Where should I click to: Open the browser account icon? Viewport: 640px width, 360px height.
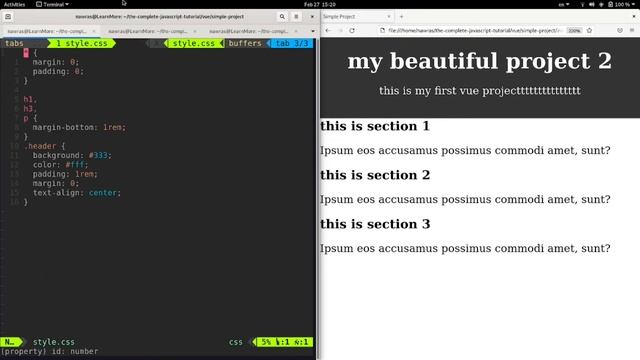tap(620, 31)
